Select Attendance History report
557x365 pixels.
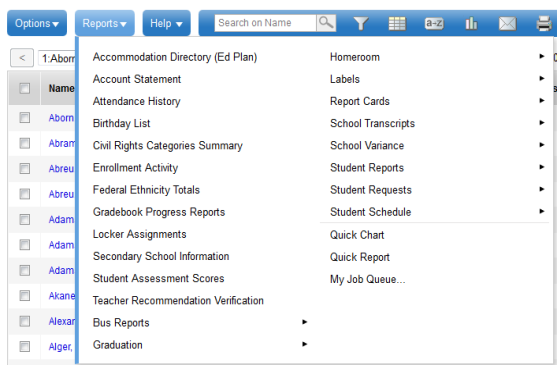(x=136, y=102)
